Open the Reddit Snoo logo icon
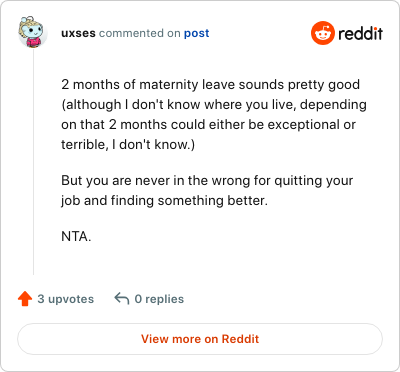The image size is (400, 372). click(x=323, y=33)
